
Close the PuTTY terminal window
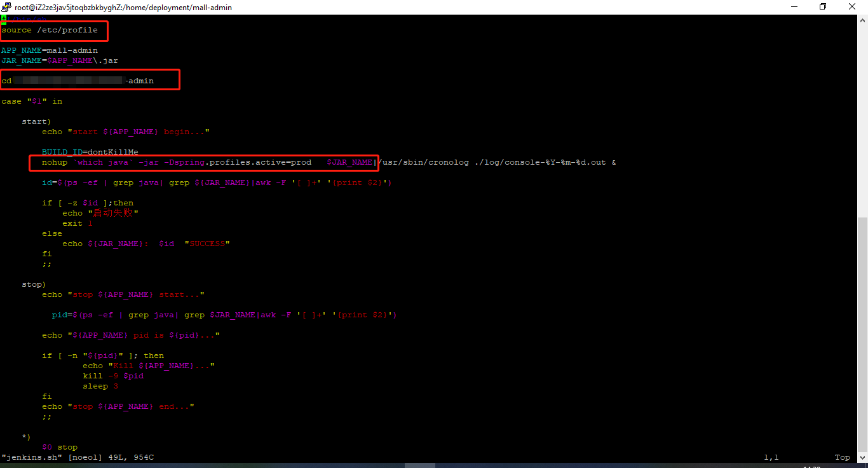[x=853, y=7]
